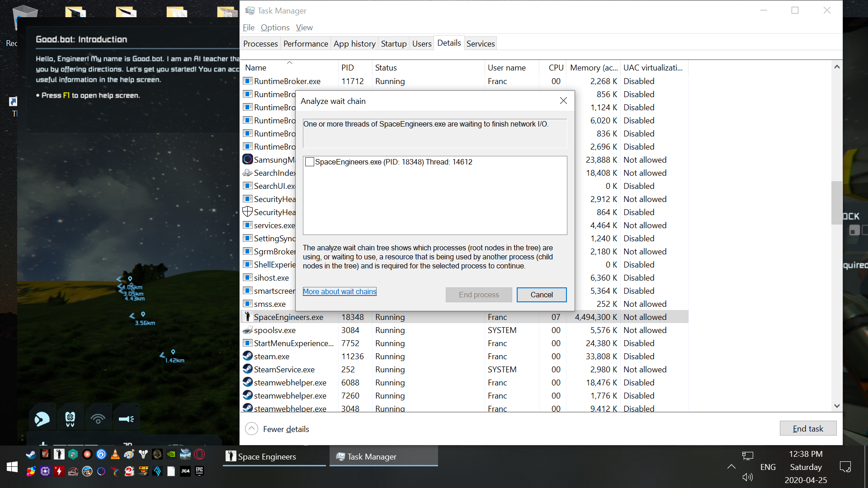Image resolution: width=868 pixels, height=488 pixels.
Task: Click the Ubisoft Connect taskbar icon
Action: tap(101, 455)
